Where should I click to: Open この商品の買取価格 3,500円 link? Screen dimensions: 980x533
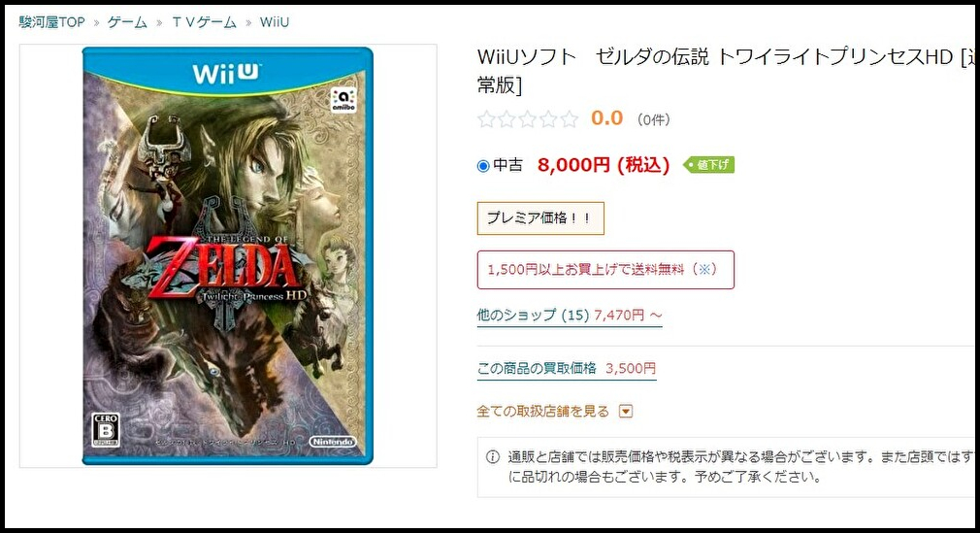tap(567, 369)
